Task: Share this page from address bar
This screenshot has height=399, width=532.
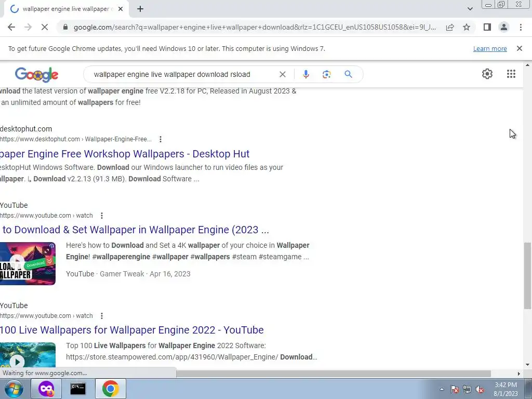Action: pos(450,27)
